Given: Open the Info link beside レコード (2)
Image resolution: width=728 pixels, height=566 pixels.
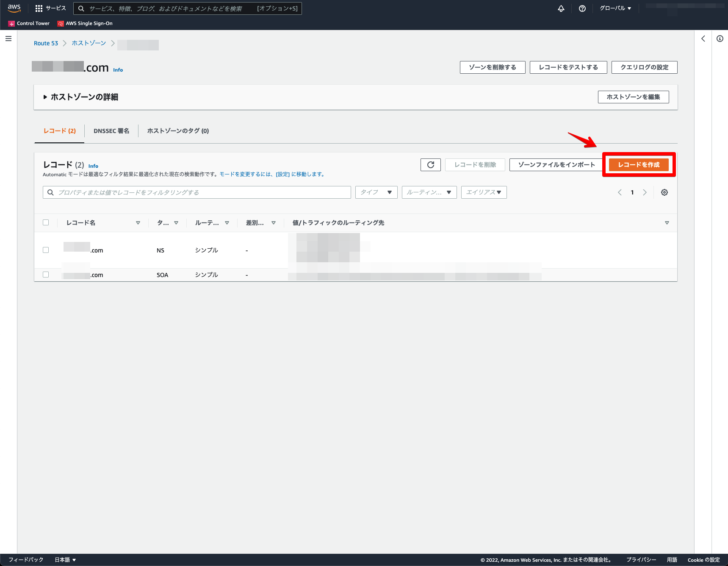Looking at the screenshot, I should 93,166.
